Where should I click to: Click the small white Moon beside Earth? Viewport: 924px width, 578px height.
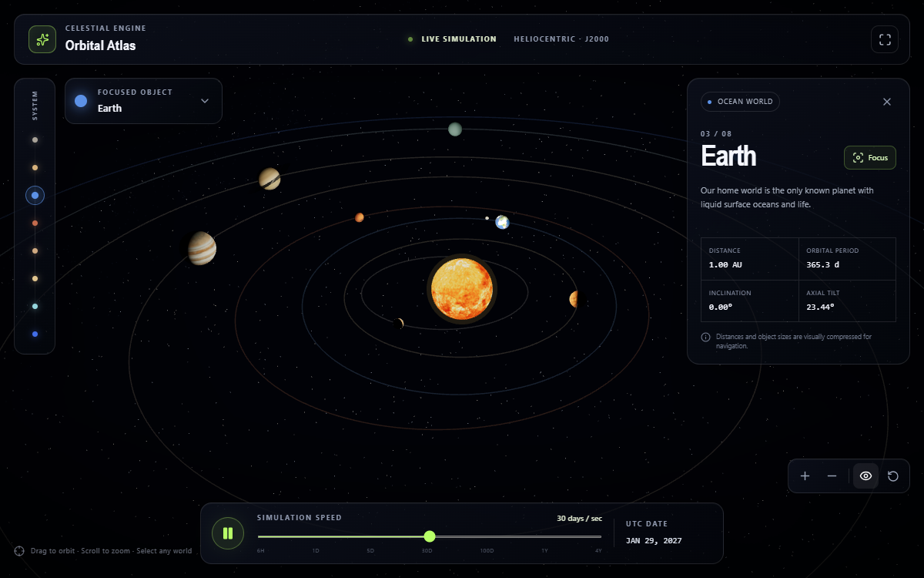click(x=487, y=218)
